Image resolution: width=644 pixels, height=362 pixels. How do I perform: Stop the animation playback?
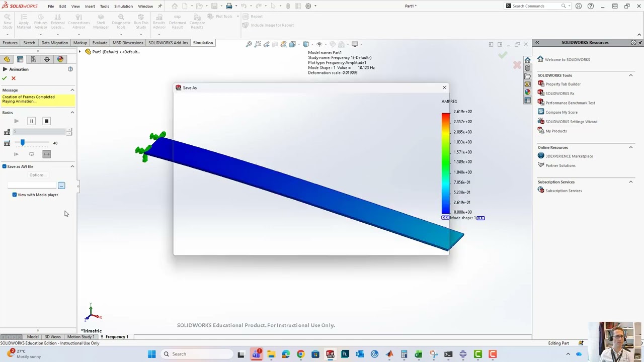pyautogui.click(x=46, y=121)
